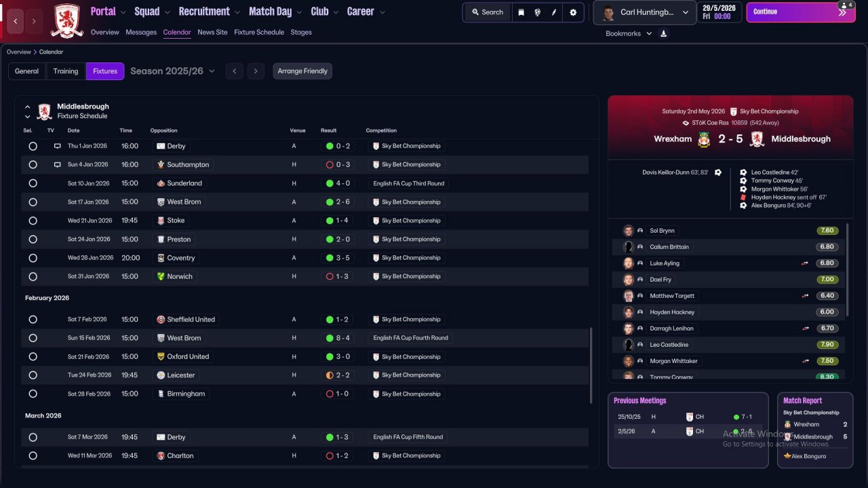This screenshot has height=488, width=868.
Task: Click the globe head icon in toolbar
Action: tap(538, 12)
